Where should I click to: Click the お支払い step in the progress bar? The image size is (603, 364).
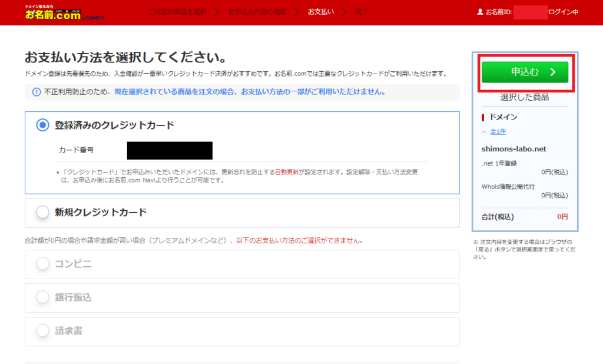321,12
